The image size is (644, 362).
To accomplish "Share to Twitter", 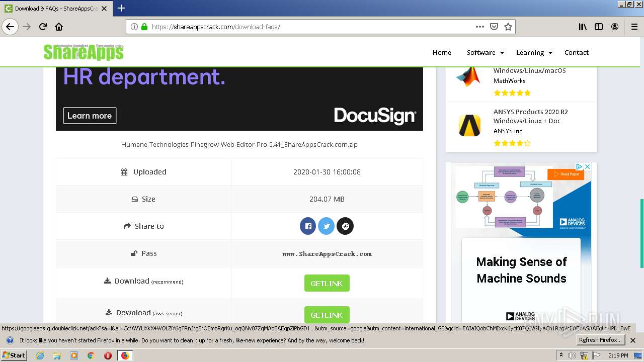I will pos(327,226).
